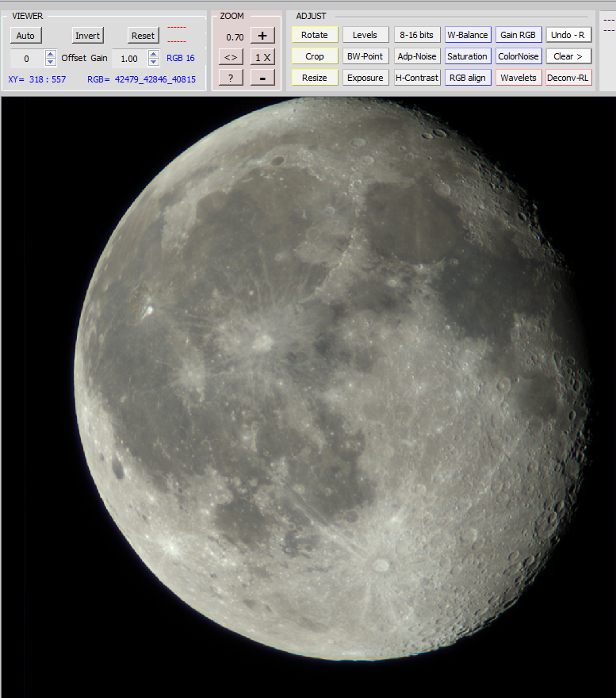This screenshot has height=698, width=616.
Task: Open the Saturation adjustment
Action: 467,56
